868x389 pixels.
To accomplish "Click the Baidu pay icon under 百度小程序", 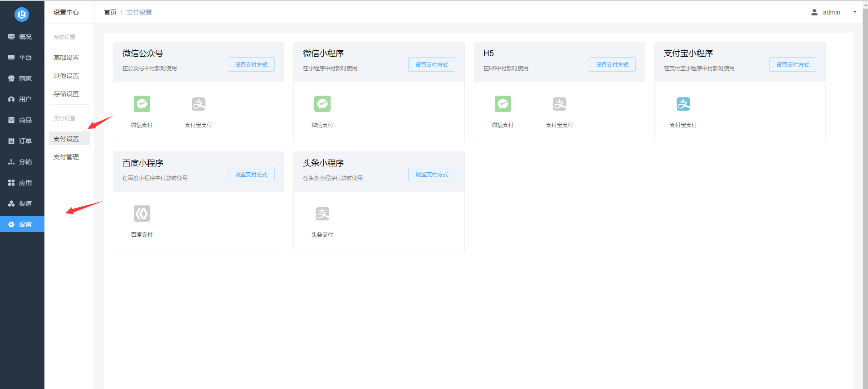I will click(142, 214).
